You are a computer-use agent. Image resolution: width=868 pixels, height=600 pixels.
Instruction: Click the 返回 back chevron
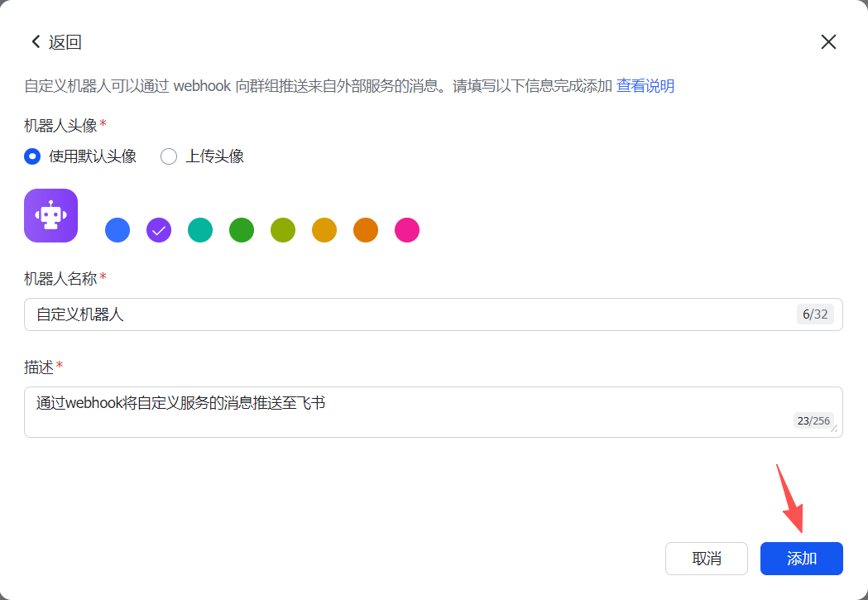point(36,42)
